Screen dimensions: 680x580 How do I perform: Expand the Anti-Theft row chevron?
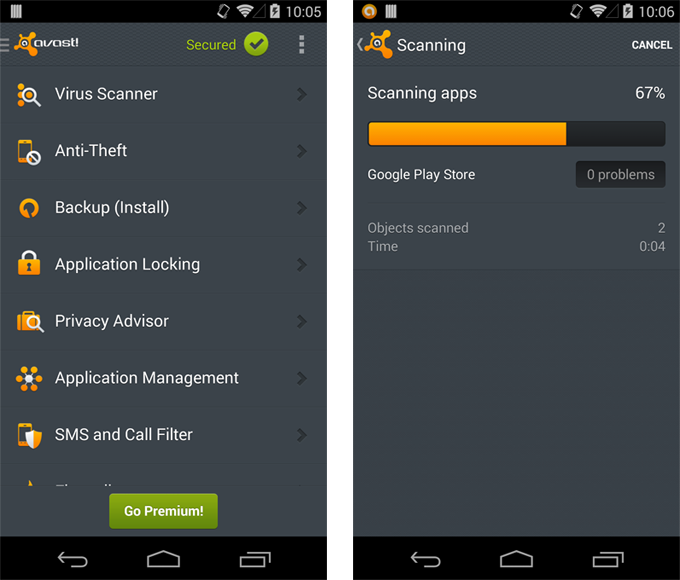tap(302, 151)
